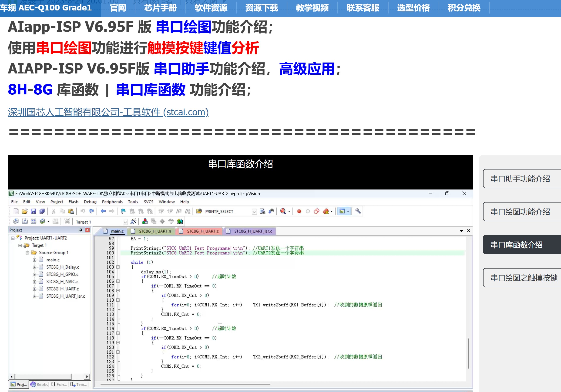
Task: Open the Target 1 dropdown
Action: pyautogui.click(x=125, y=222)
